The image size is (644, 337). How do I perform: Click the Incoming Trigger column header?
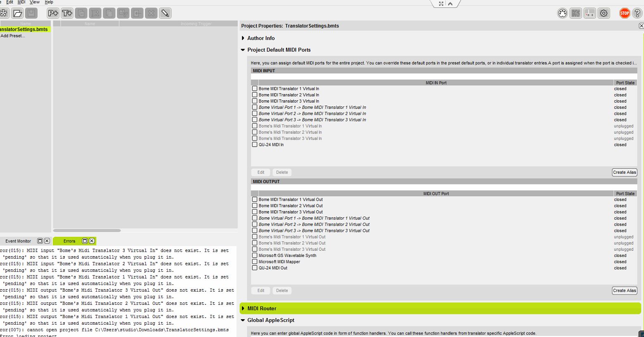click(178, 24)
